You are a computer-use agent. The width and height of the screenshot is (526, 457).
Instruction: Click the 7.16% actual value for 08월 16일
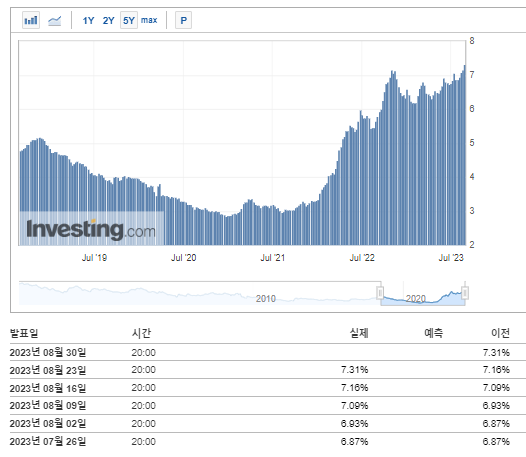click(354, 388)
